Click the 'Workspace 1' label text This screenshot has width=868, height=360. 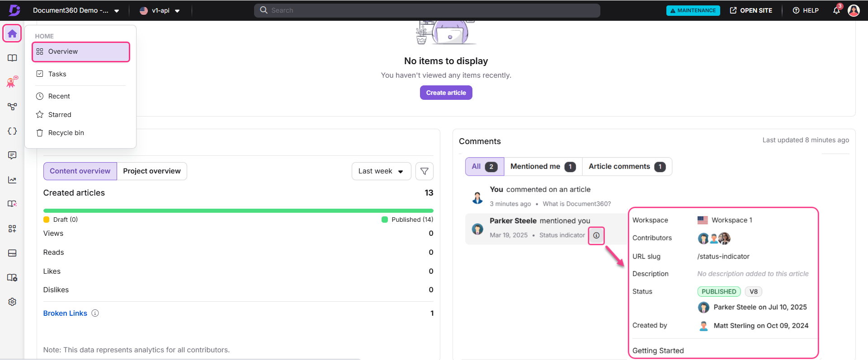[x=732, y=220]
